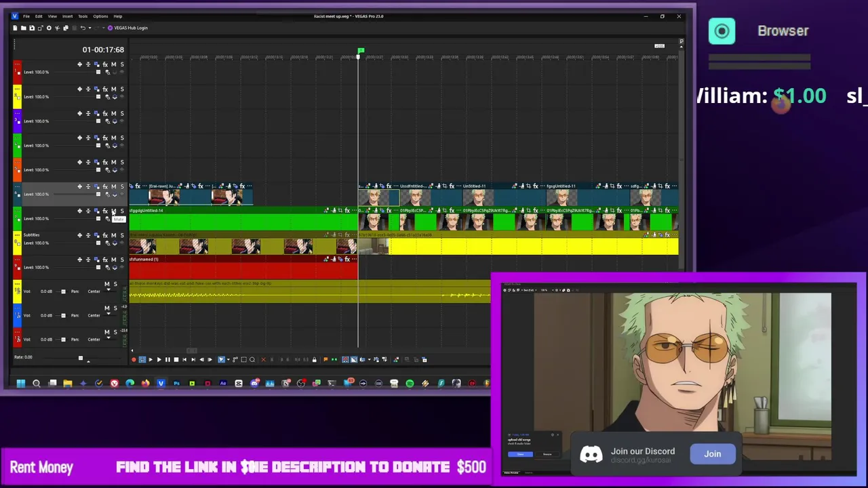The width and height of the screenshot is (868, 488).
Task: Play from start in transport bar
Action: point(151,360)
